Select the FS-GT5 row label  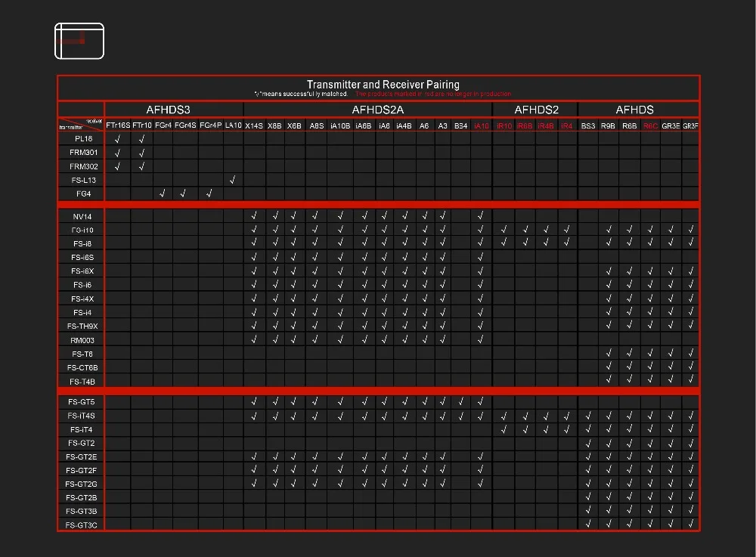(81, 402)
